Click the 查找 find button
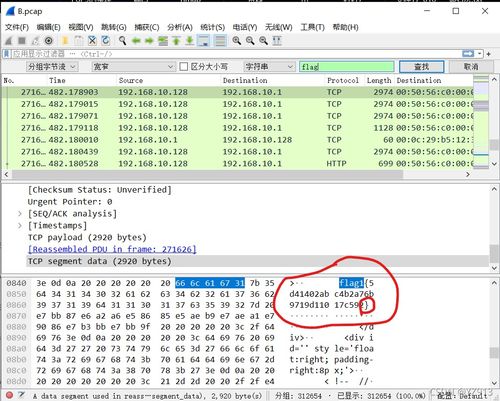This screenshot has height=401, width=500. click(422, 67)
